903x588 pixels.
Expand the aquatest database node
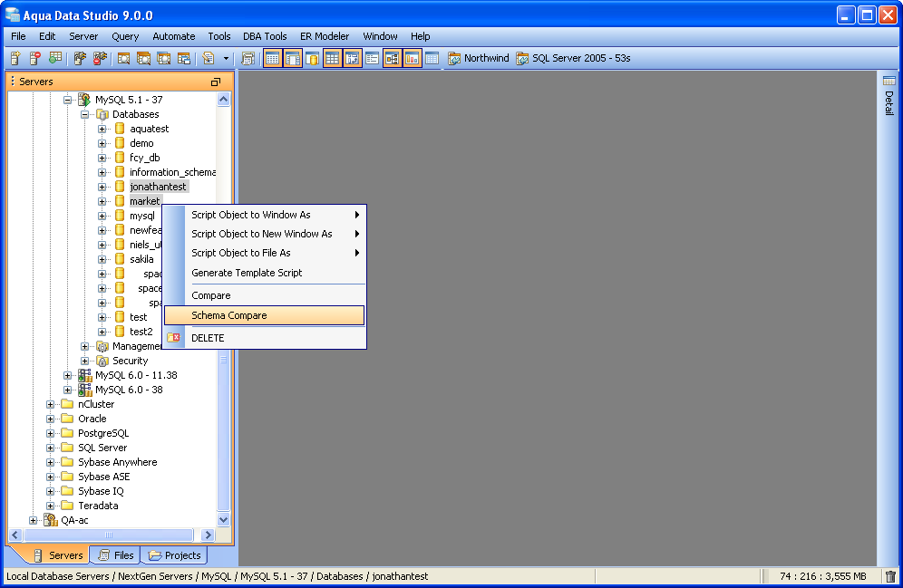[102, 129]
